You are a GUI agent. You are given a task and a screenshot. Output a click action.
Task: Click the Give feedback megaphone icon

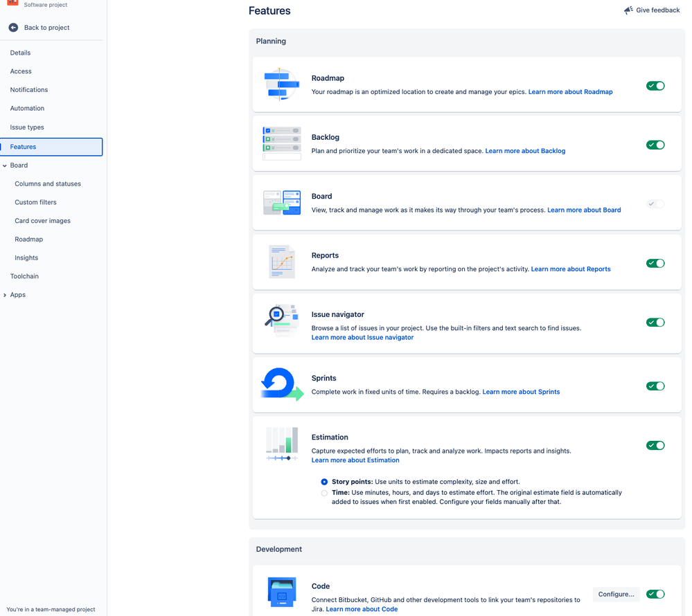coord(628,10)
